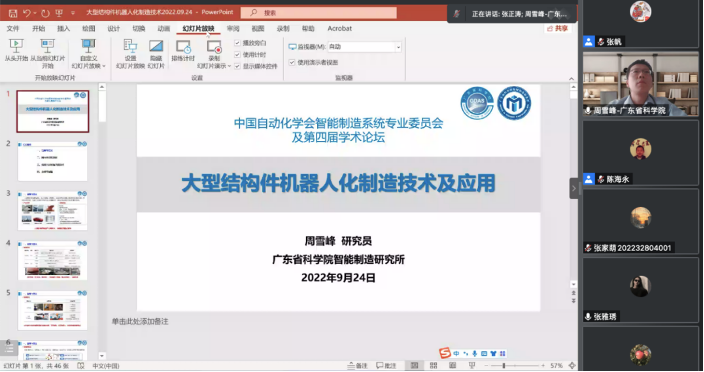This screenshot has width=704, height=372.
Task: Click the Sogou toolbox grid icon
Action: point(503,354)
